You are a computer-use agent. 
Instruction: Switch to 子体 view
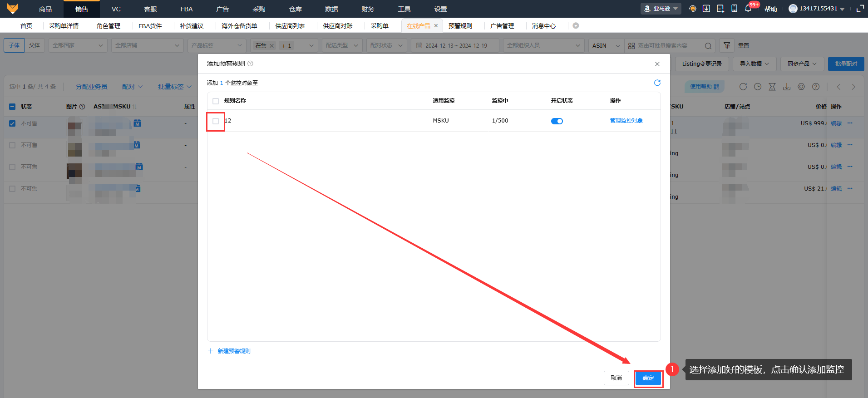(x=14, y=45)
